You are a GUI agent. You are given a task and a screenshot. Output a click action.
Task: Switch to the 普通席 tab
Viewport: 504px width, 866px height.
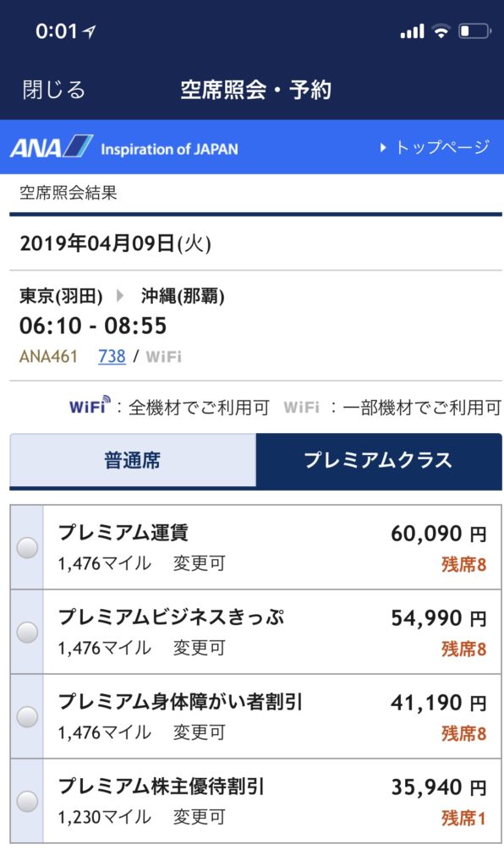(133, 460)
